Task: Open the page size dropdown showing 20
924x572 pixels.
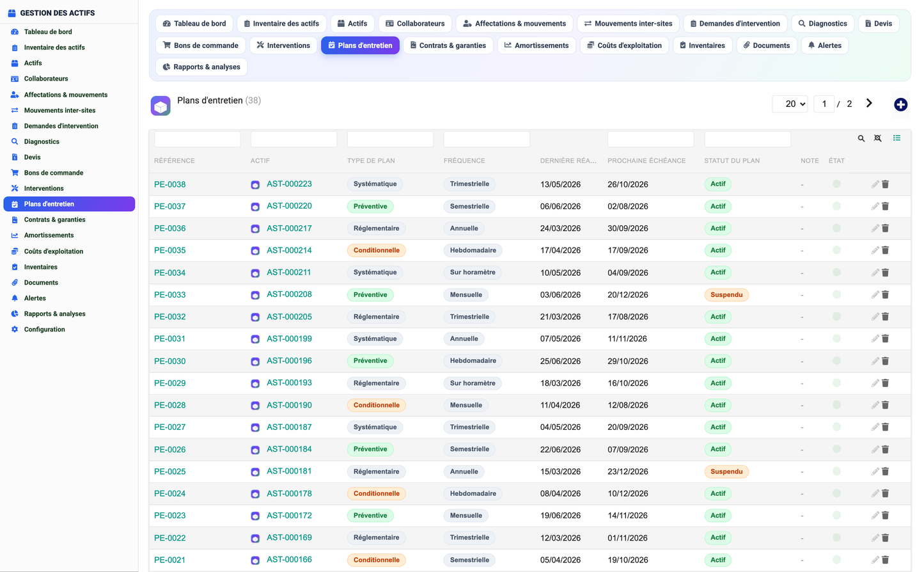Action: [x=791, y=104]
